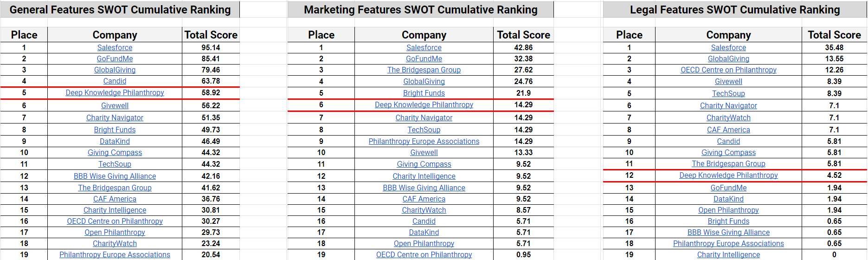Open Salesforce link in General Features ranking
868x260 pixels.
(115, 47)
